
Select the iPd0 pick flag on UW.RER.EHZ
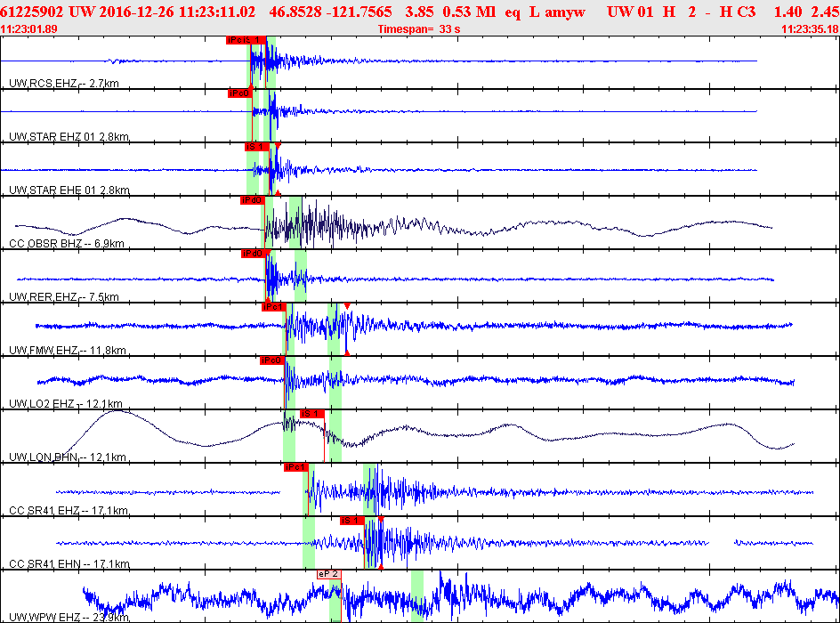click(254, 254)
